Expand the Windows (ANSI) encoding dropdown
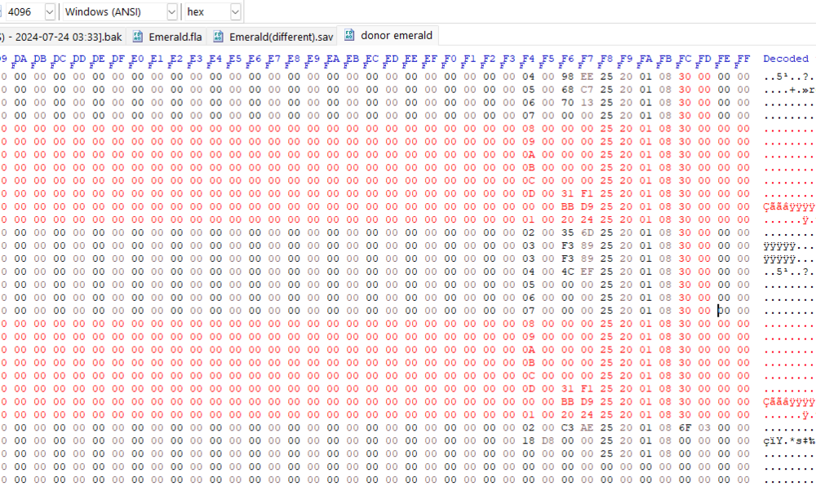816x504 pixels. pyautogui.click(x=171, y=12)
